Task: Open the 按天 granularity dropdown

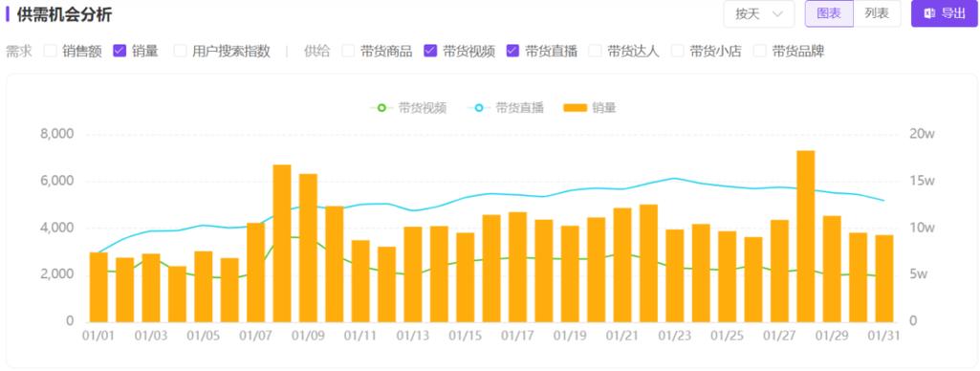Action: 759,13
